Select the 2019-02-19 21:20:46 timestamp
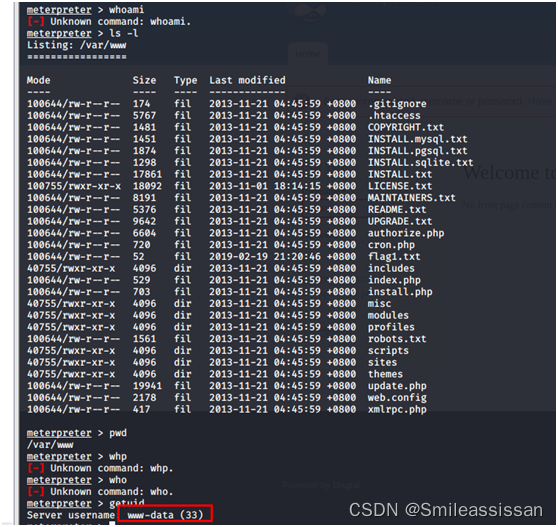Viewport: 558px width, 527px height. pyautogui.click(x=265, y=257)
